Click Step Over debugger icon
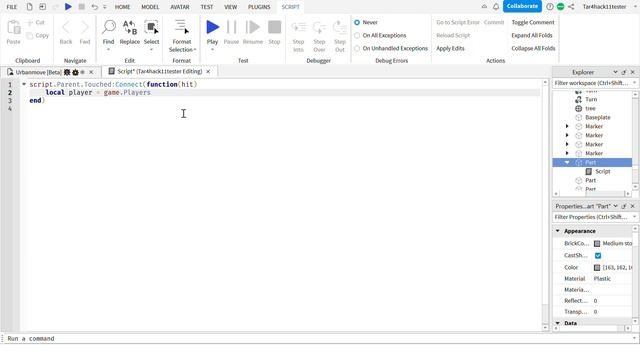The width and height of the screenshot is (640, 360). tap(319, 28)
